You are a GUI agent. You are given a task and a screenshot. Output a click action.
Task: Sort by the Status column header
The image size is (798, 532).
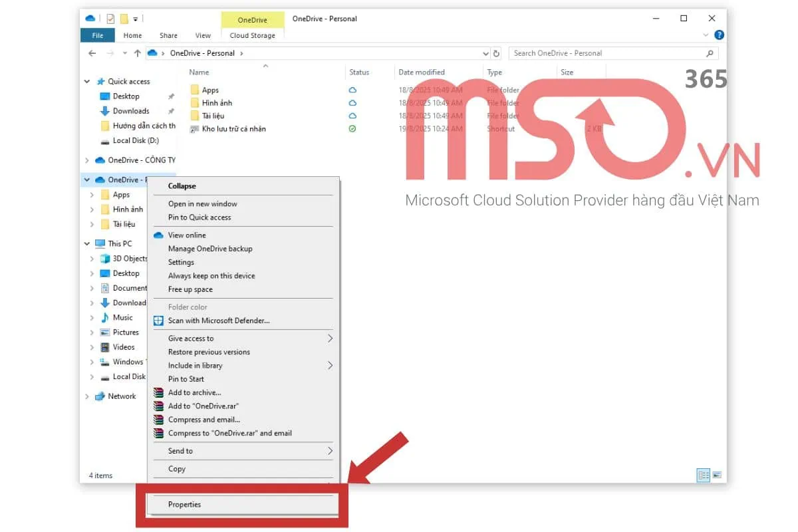click(x=359, y=72)
